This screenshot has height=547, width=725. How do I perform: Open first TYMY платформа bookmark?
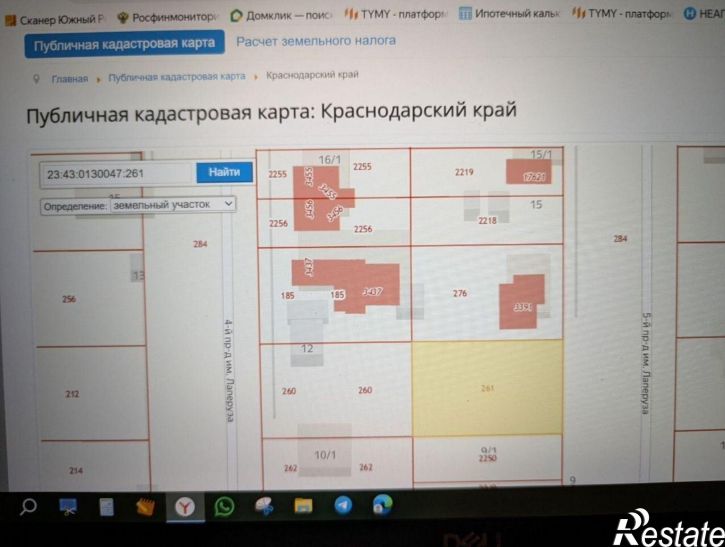pyautogui.click(x=396, y=14)
